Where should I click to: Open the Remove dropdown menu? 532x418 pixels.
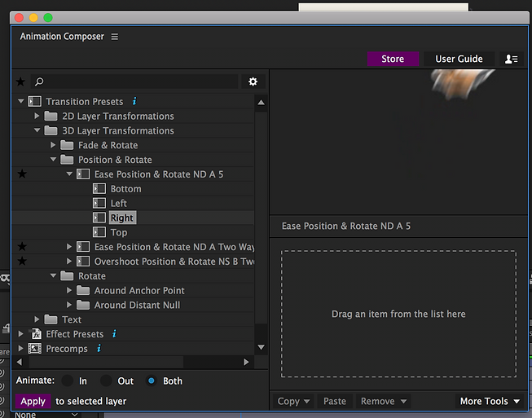coord(384,402)
